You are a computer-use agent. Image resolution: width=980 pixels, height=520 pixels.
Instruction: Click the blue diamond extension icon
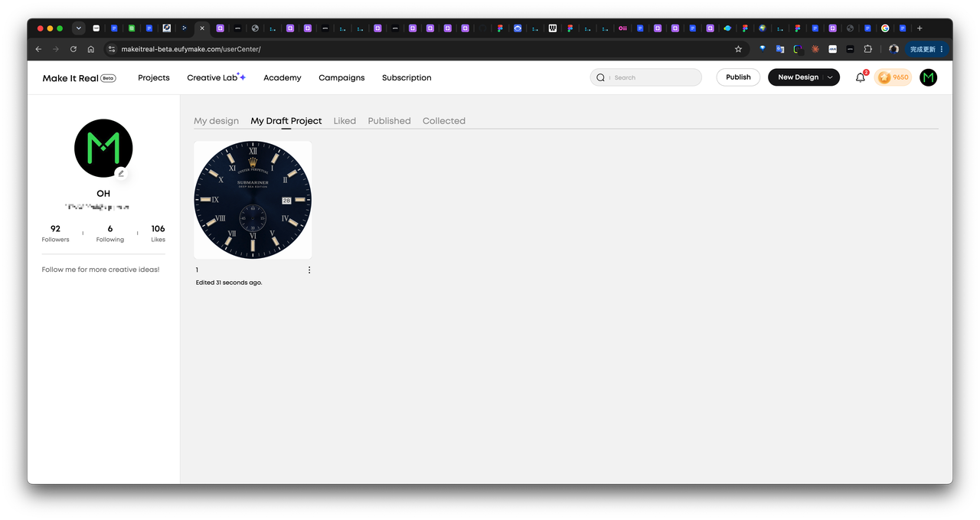763,49
